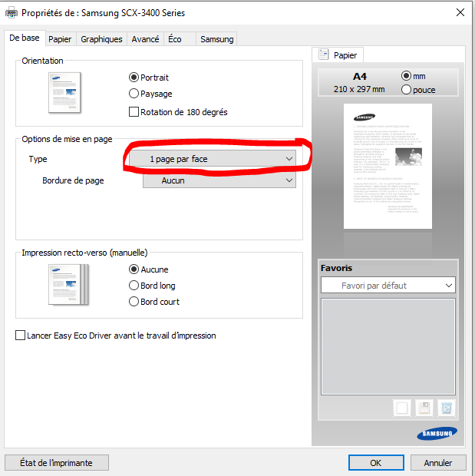The width and height of the screenshot is (475, 476).
Task: Click the Samsung logo badge
Action: [x=437, y=434]
